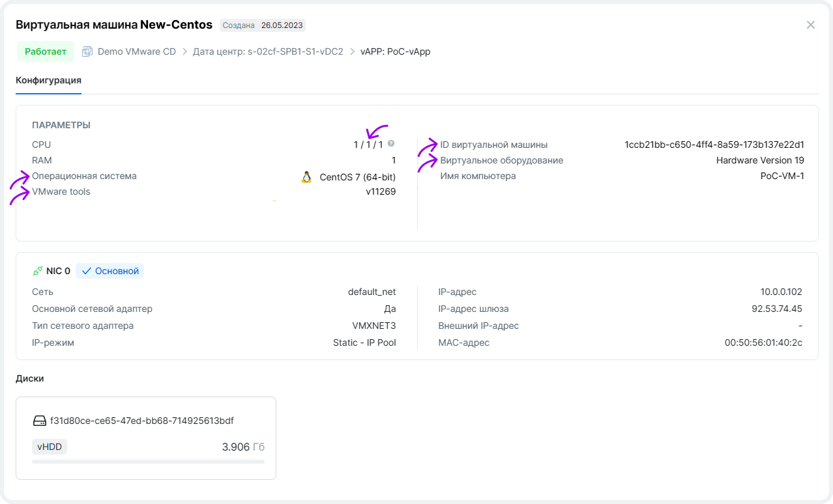The height and width of the screenshot is (504, 833).
Task: Click the Demo VMware CD organization icon
Action: (87, 51)
